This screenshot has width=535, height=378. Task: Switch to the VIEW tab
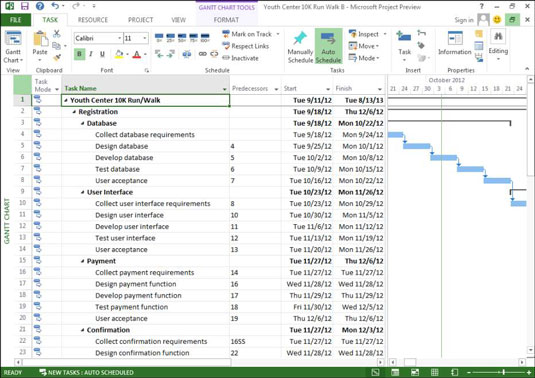[x=178, y=20]
